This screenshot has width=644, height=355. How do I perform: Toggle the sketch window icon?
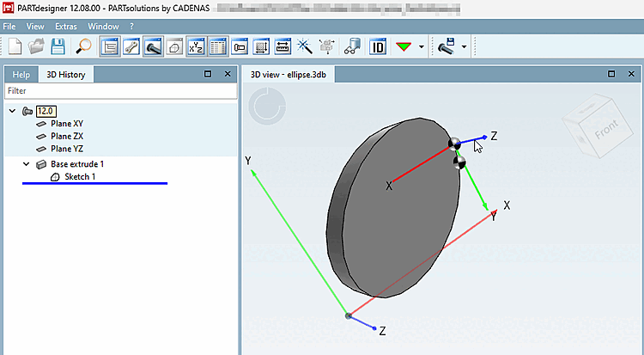coord(174,46)
